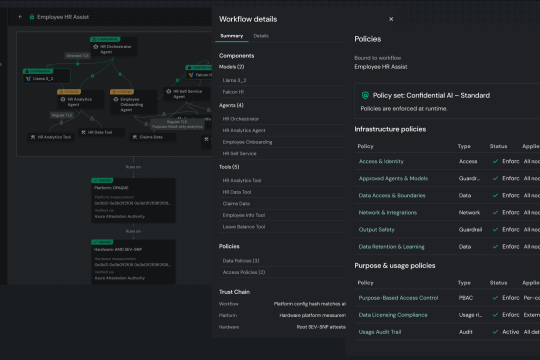Click the check icon in Data Licensing Compliance row

(495, 315)
